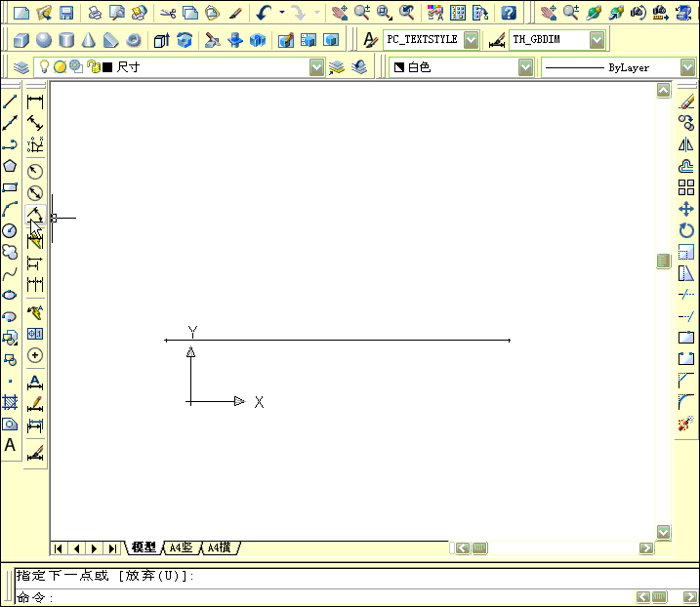Open the TH_GBDIM dimension style dropdown
The image size is (700, 607).
(x=597, y=40)
